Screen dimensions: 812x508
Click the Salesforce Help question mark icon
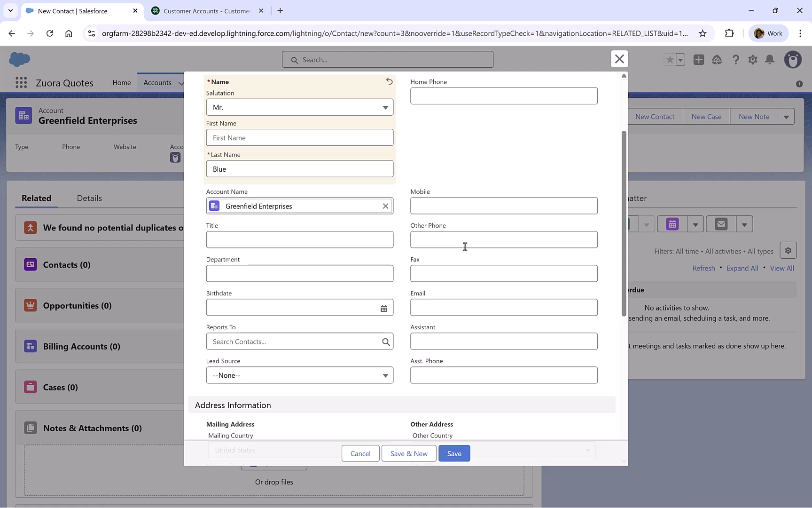point(735,60)
